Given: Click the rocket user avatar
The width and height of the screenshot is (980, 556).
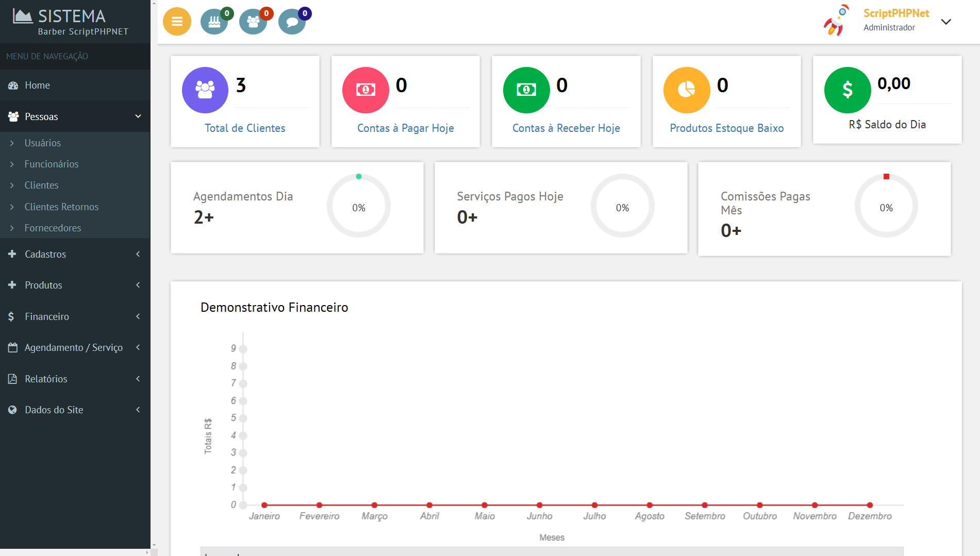Looking at the screenshot, I should click(x=836, y=21).
